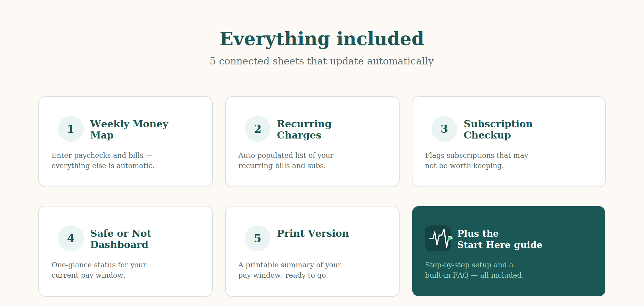Screen dimensions: 644x306
Task: Click the number 4 circle badge
Action: [71, 238]
